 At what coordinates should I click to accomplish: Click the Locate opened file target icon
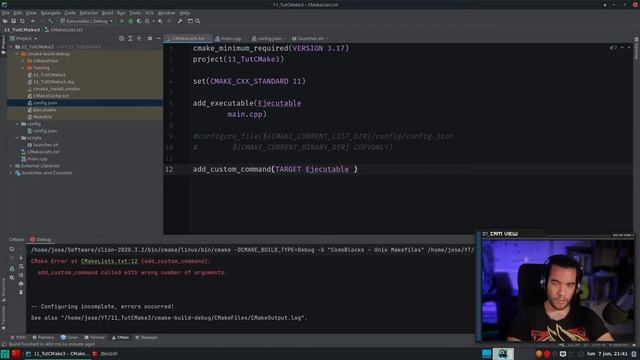pyautogui.click(x=121, y=38)
